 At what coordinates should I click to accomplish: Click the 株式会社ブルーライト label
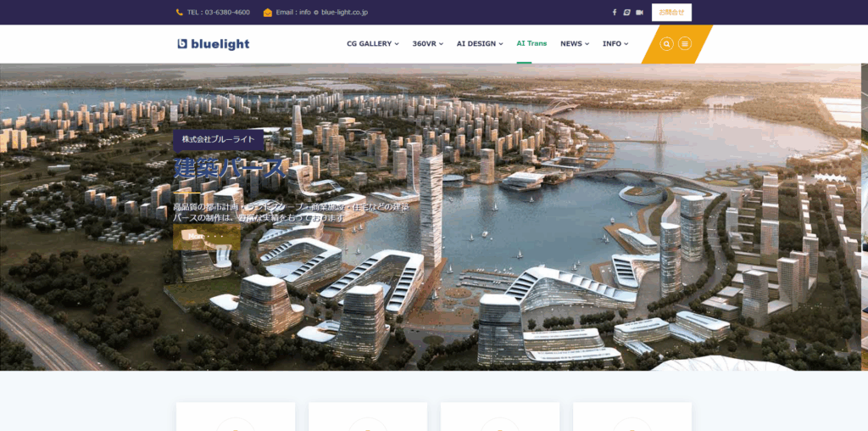218,140
